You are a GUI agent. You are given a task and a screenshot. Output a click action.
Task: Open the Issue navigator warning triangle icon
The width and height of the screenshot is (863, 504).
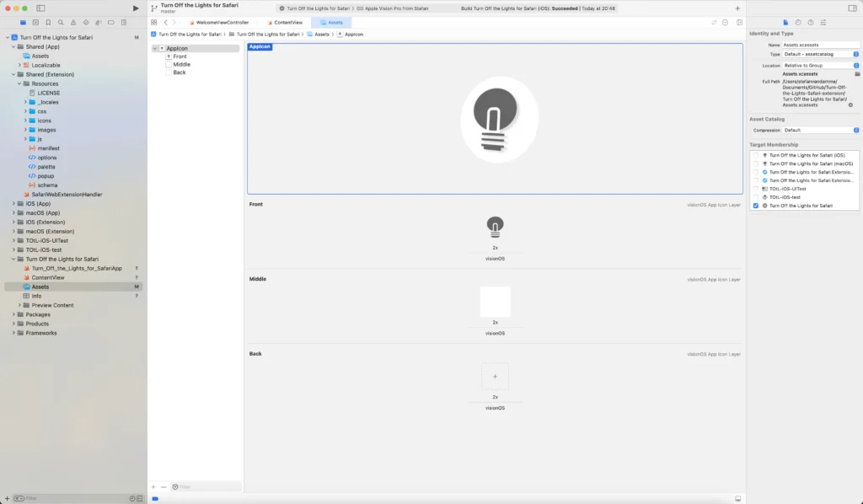pyautogui.click(x=73, y=22)
